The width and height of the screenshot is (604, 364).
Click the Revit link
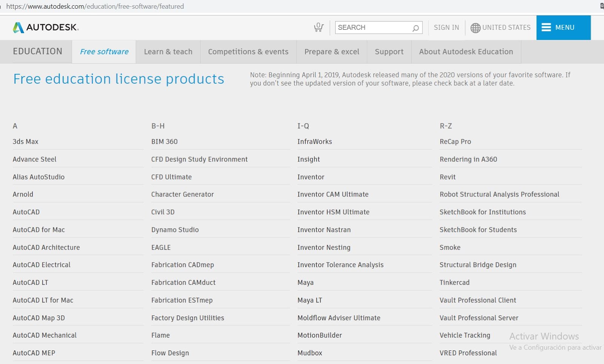coord(448,177)
